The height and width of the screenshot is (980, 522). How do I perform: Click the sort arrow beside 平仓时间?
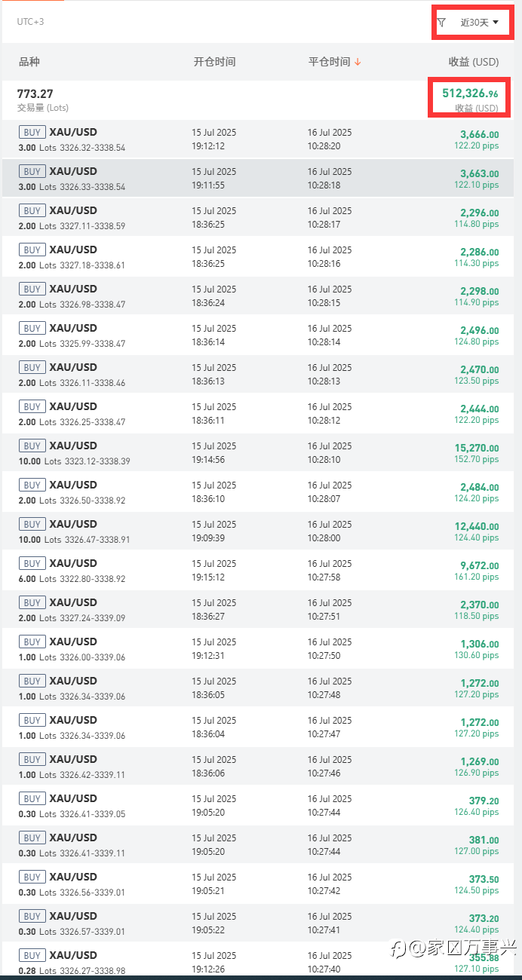click(358, 62)
